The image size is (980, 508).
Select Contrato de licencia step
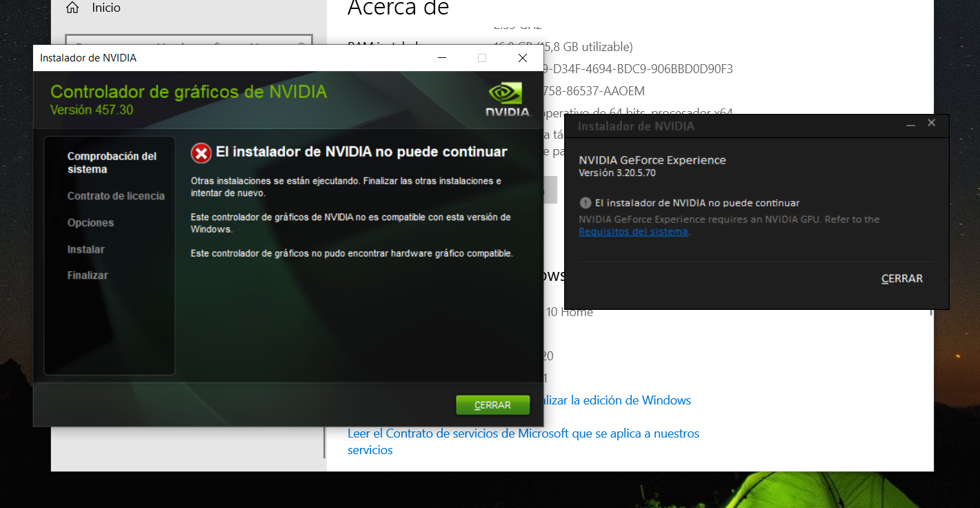click(116, 196)
